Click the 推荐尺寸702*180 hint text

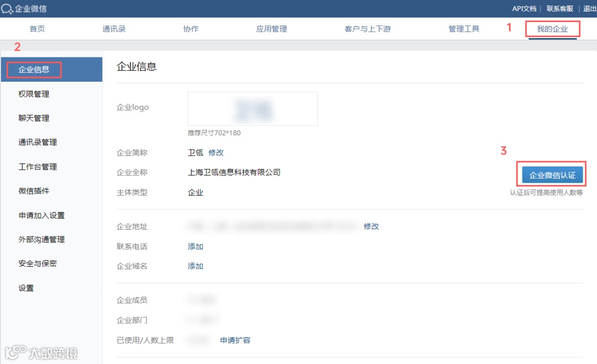coord(214,133)
